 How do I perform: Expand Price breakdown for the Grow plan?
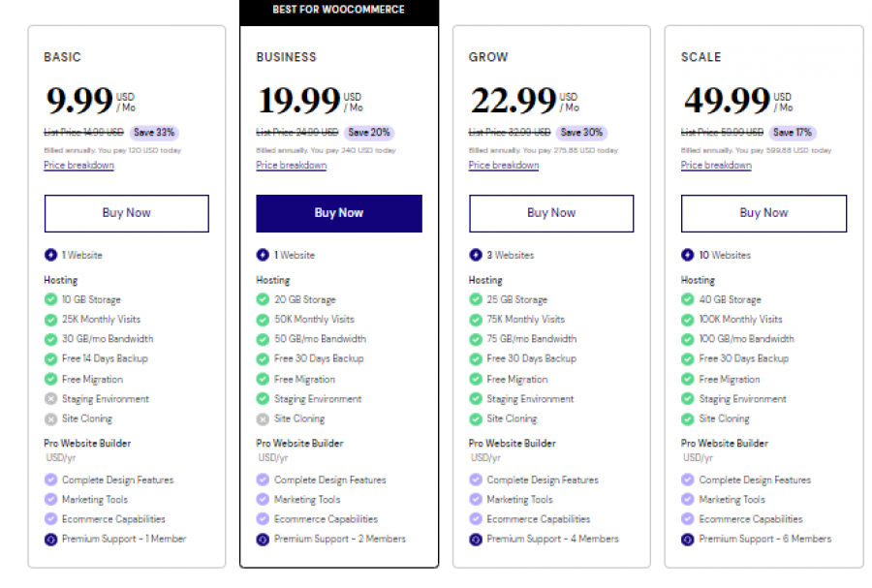coord(504,166)
